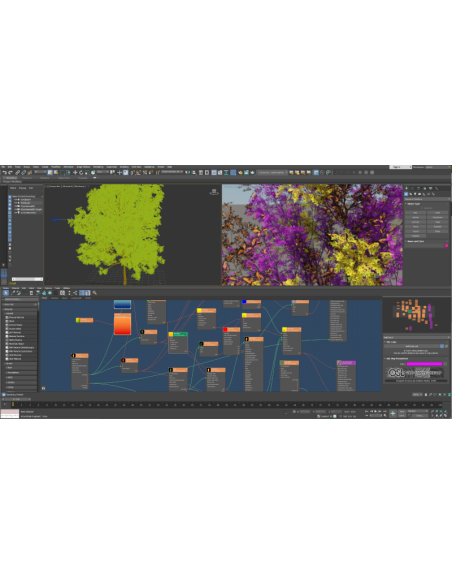
Task: Click the TextPlus primitive button
Action: 416,236
